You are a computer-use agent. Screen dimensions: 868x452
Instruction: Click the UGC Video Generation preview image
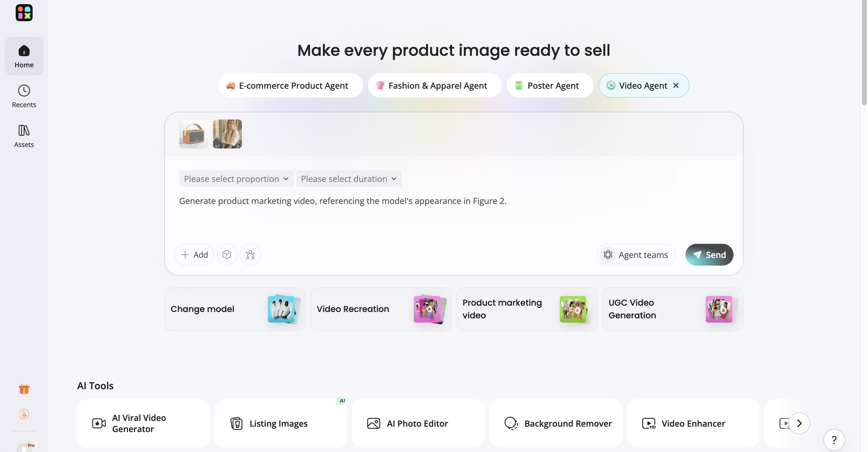tap(722, 309)
